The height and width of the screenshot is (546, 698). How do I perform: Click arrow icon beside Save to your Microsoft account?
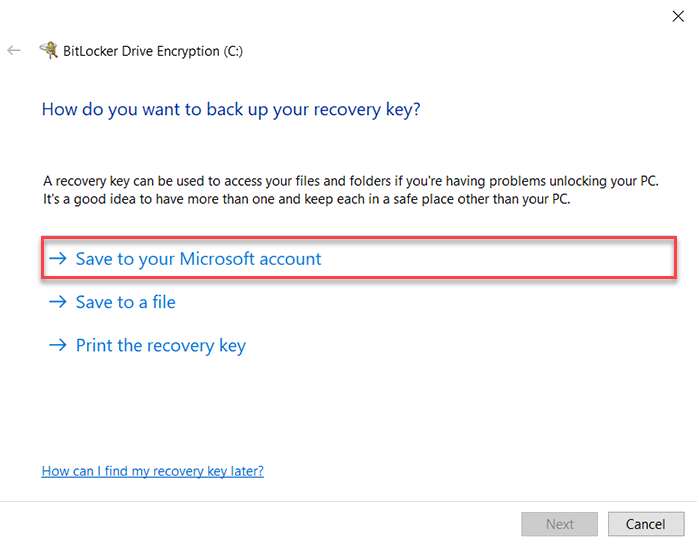coord(57,259)
